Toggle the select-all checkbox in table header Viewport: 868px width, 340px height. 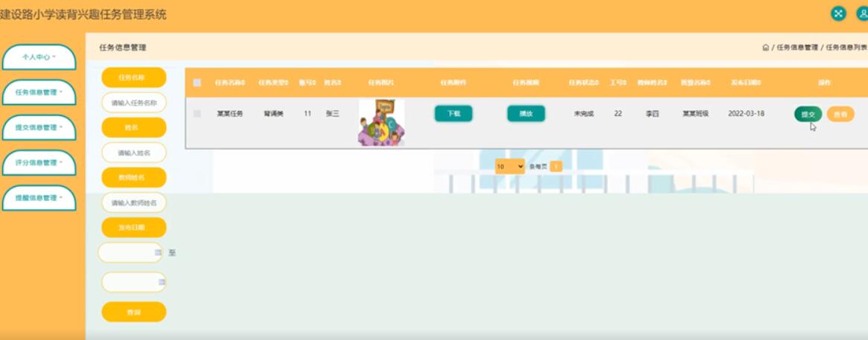(197, 83)
